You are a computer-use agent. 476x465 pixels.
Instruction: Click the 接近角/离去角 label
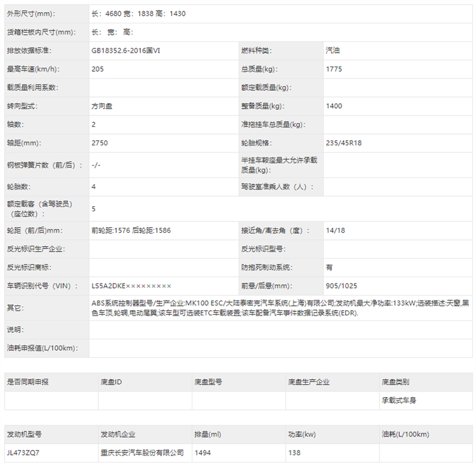click(275, 231)
